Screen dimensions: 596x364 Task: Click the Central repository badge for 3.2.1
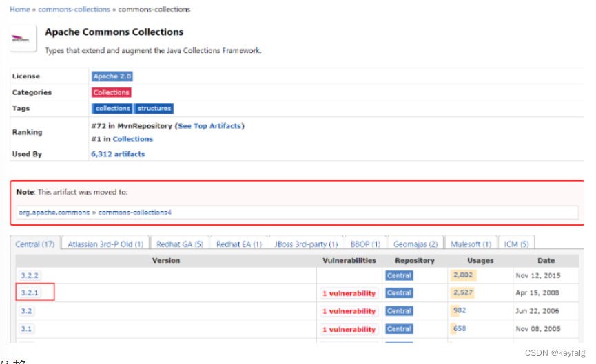pyautogui.click(x=399, y=292)
